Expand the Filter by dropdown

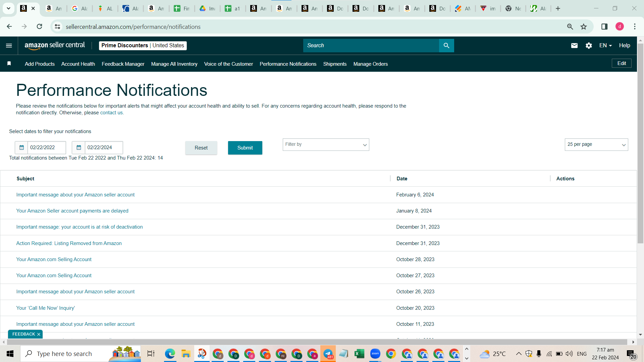326,144
